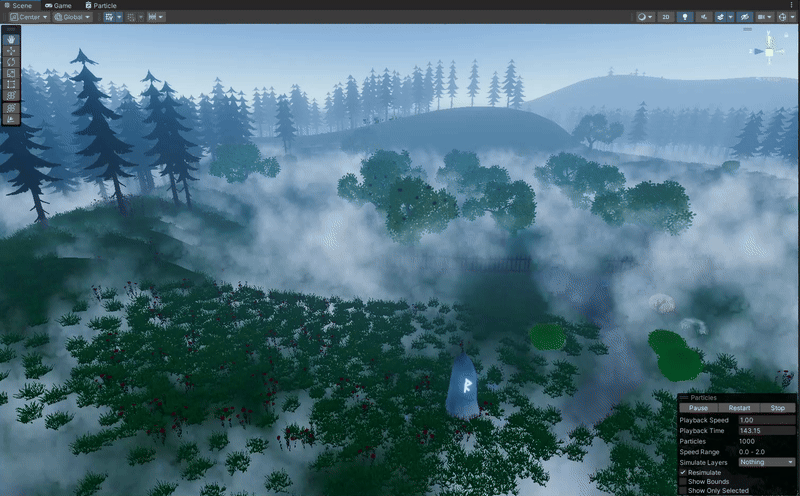This screenshot has width=800, height=496.
Task: Pause the particle simulation
Action: (698, 408)
